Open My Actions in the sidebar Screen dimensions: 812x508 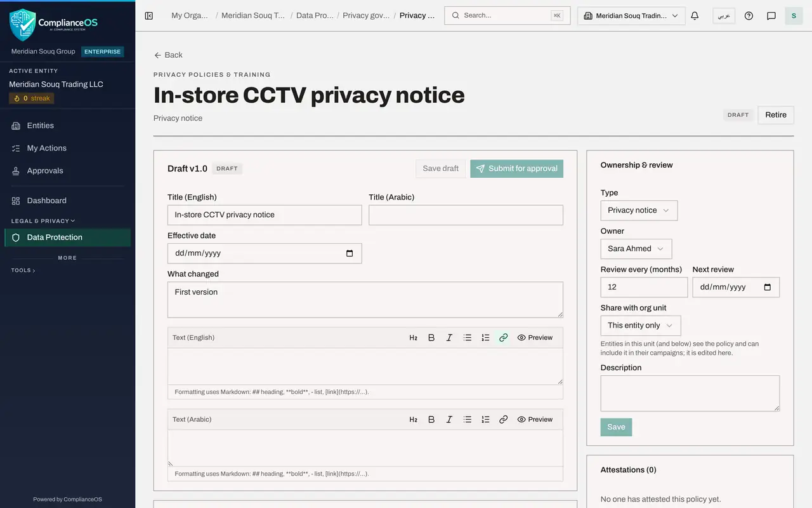tap(67, 148)
